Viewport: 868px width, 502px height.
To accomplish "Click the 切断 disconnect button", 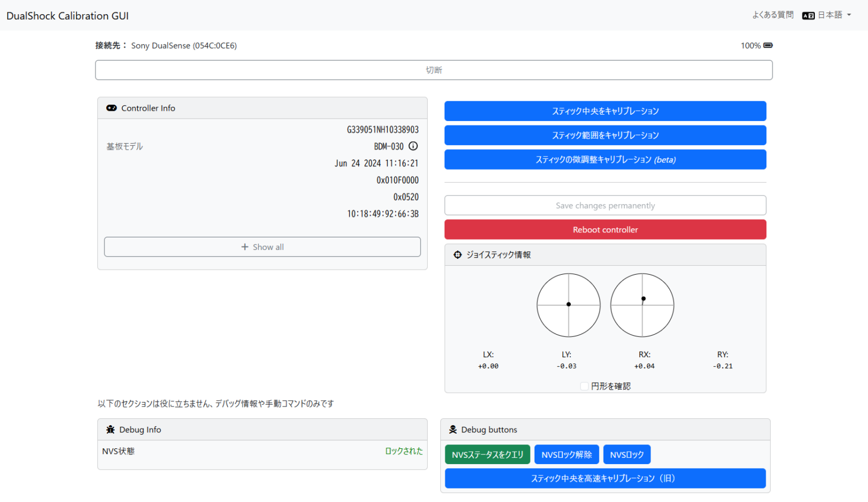I will 434,70.
